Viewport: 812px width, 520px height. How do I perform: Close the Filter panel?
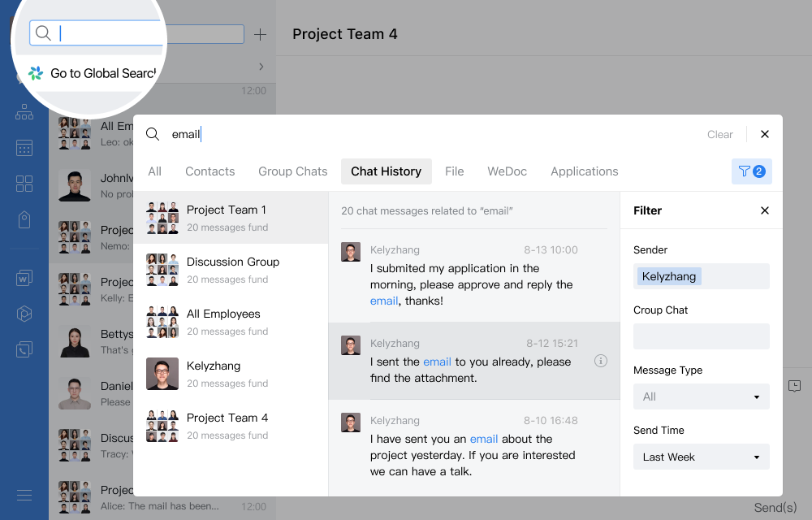(x=764, y=210)
